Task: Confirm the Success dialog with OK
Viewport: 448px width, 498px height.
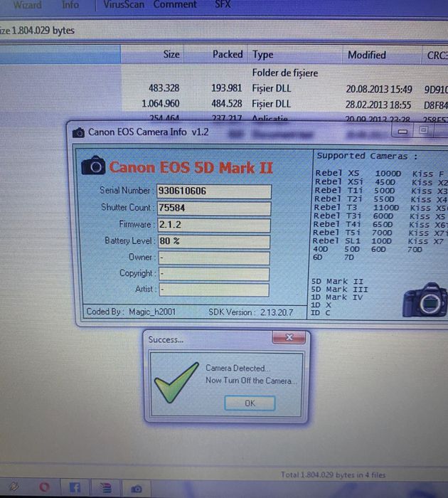Action: 250,403
